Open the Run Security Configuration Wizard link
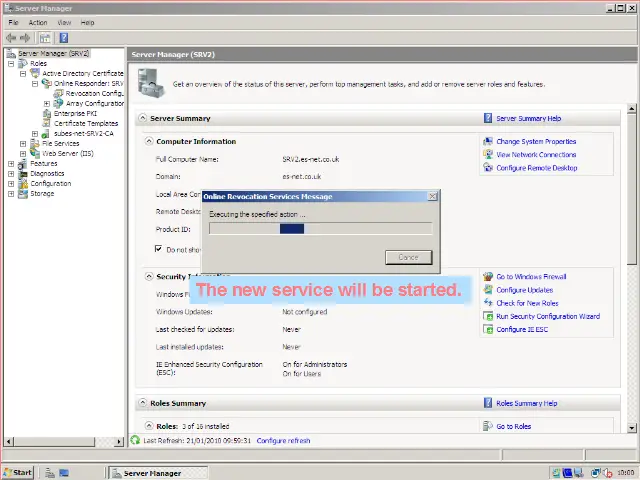 click(548, 316)
